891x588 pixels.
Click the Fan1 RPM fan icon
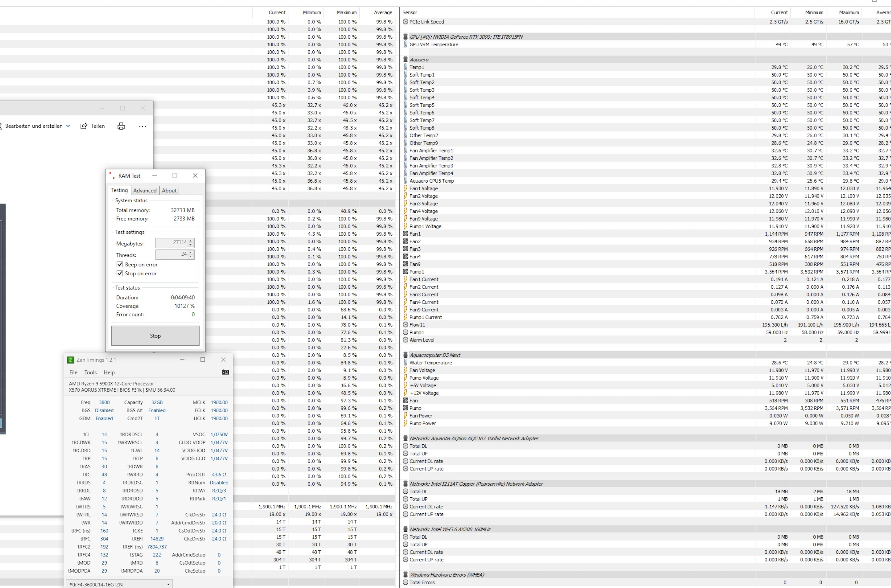405,233
